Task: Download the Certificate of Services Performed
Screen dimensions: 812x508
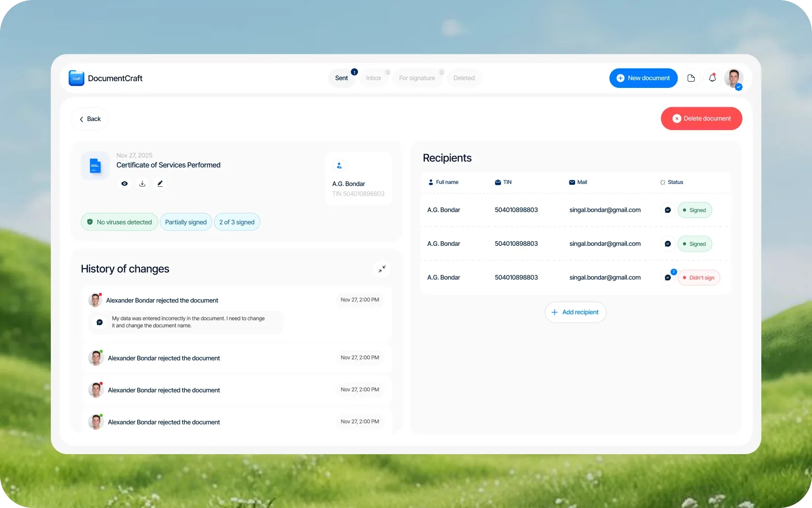Action: pyautogui.click(x=142, y=183)
